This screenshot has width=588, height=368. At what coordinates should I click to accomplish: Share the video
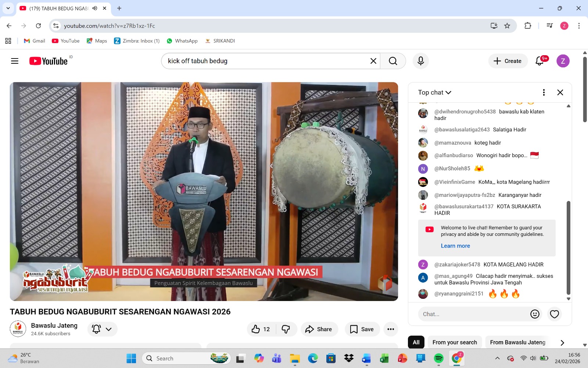(319, 329)
